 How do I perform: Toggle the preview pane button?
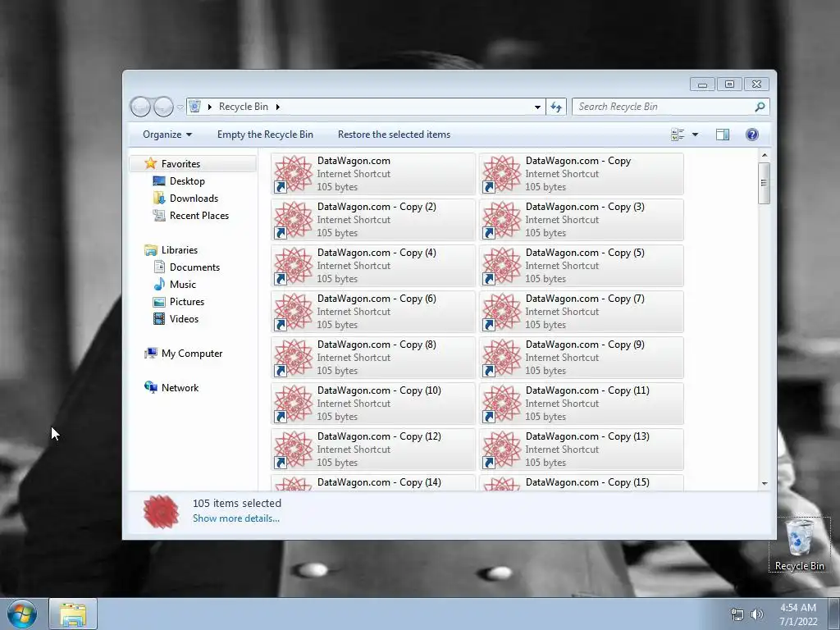click(x=723, y=135)
